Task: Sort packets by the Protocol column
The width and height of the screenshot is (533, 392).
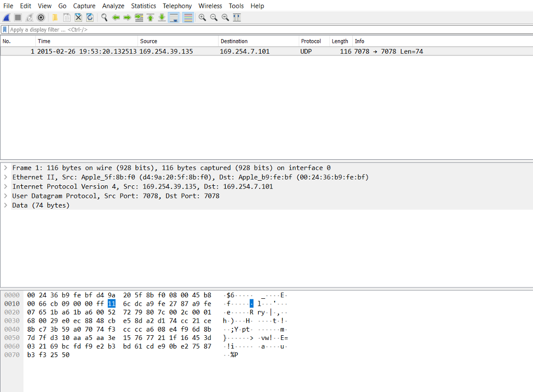Action: point(312,41)
